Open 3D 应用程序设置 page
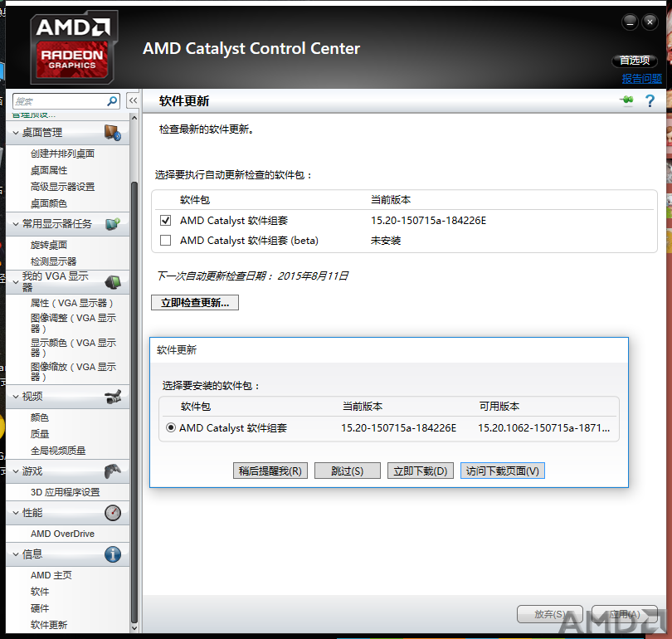672x639 pixels. point(66,492)
